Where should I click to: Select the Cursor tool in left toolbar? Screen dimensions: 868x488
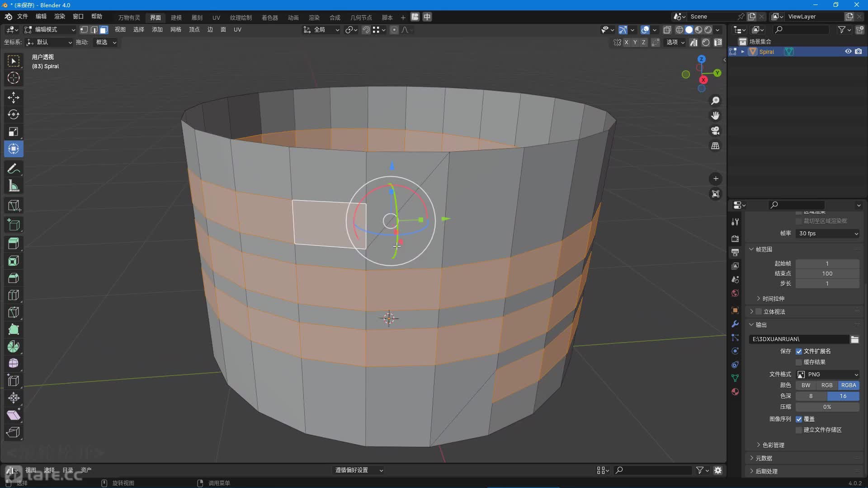[x=14, y=78]
